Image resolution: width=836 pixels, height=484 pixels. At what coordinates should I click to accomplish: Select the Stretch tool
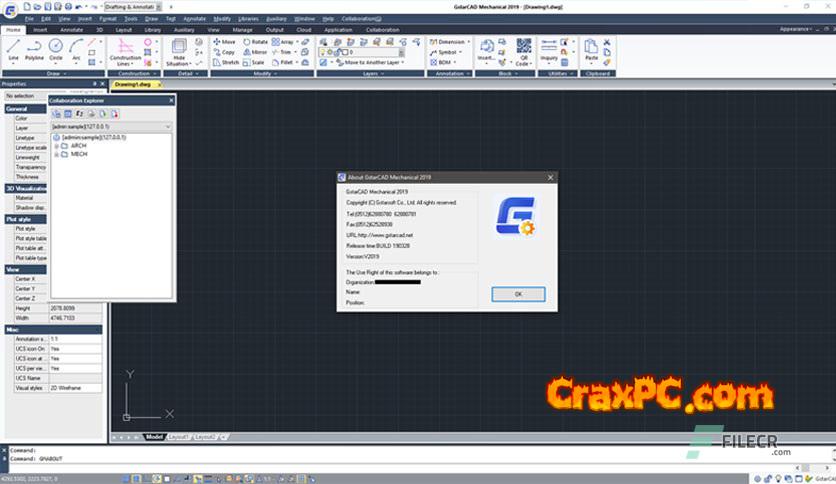tap(226, 62)
